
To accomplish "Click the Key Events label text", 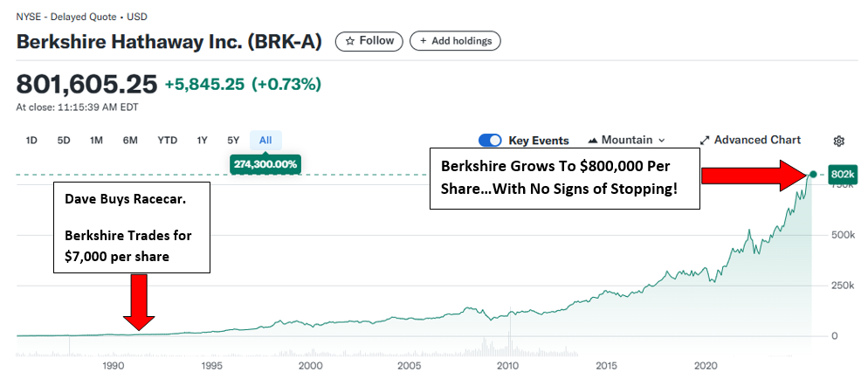I will [539, 141].
